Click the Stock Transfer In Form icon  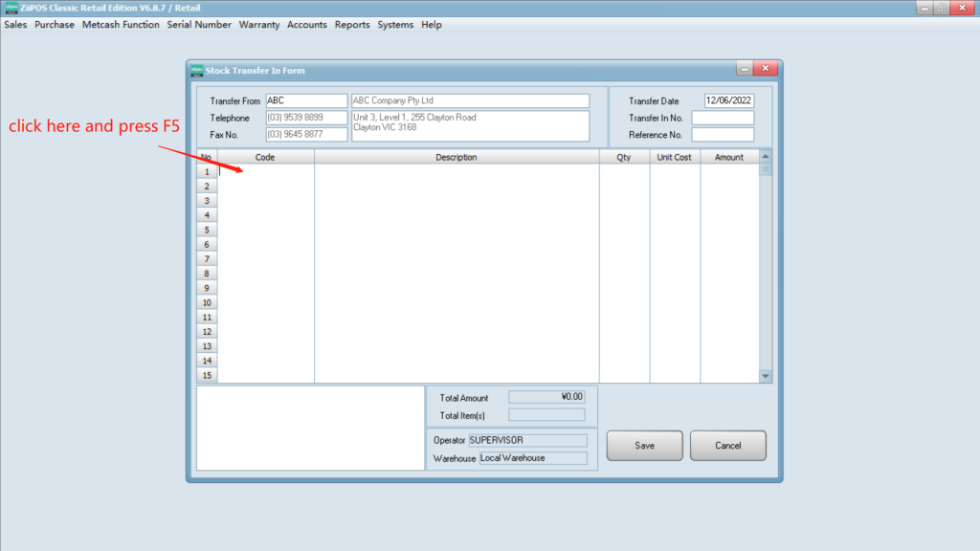pyautogui.click(x=196, y=70)
